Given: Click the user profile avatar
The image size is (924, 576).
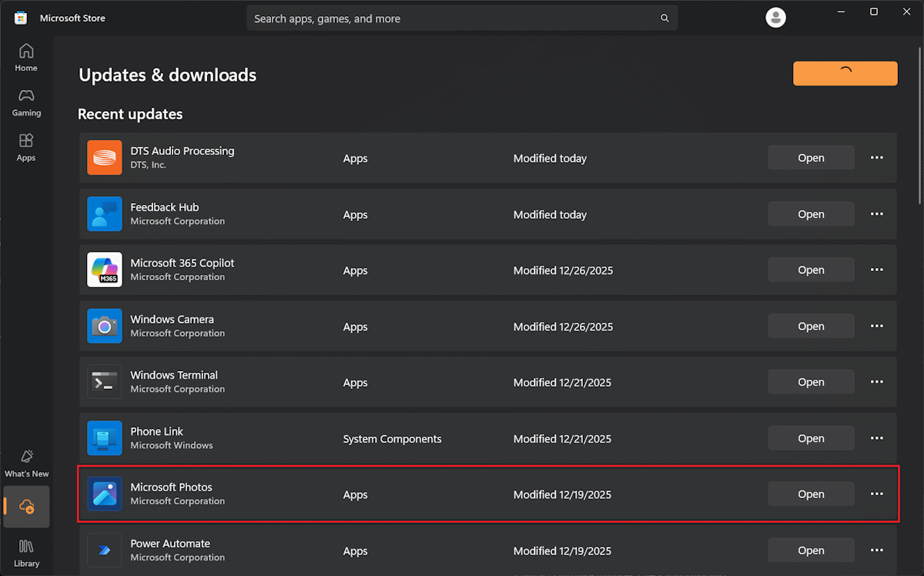Looking at the screenshot, I should click(776, 18).
